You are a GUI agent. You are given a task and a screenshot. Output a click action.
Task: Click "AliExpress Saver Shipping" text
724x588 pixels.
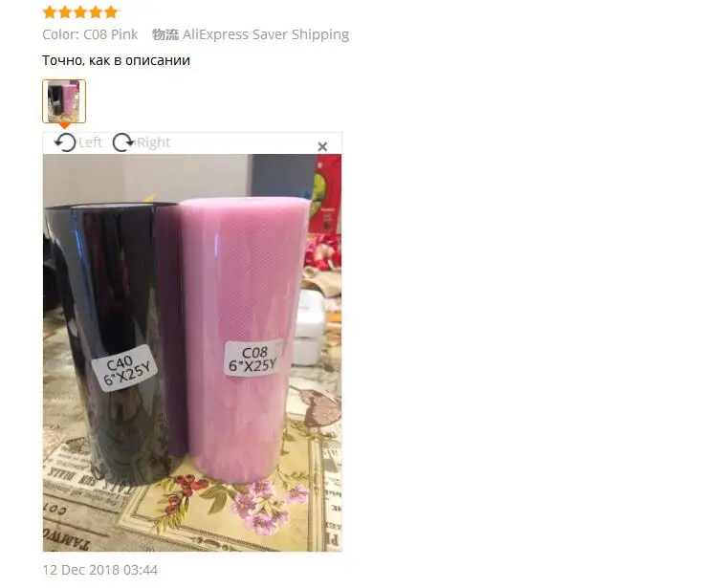[266, 34]
